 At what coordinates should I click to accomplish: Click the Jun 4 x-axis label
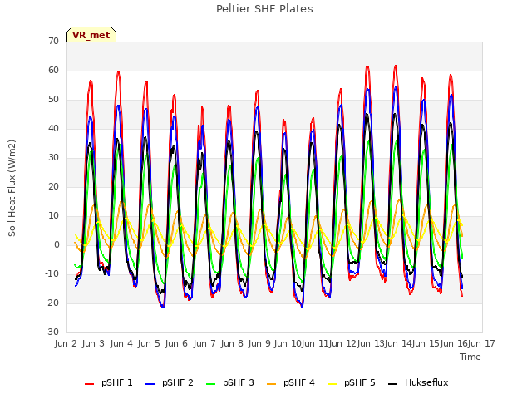tap(121, 343)
